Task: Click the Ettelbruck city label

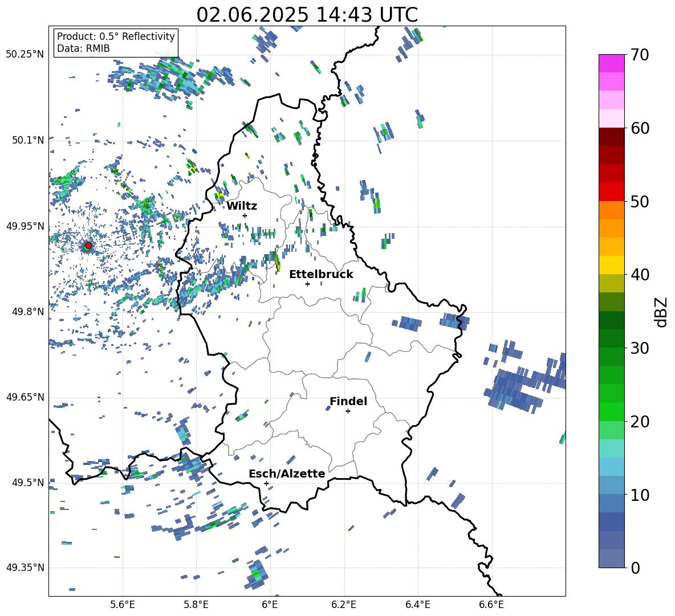Action: 321,275
